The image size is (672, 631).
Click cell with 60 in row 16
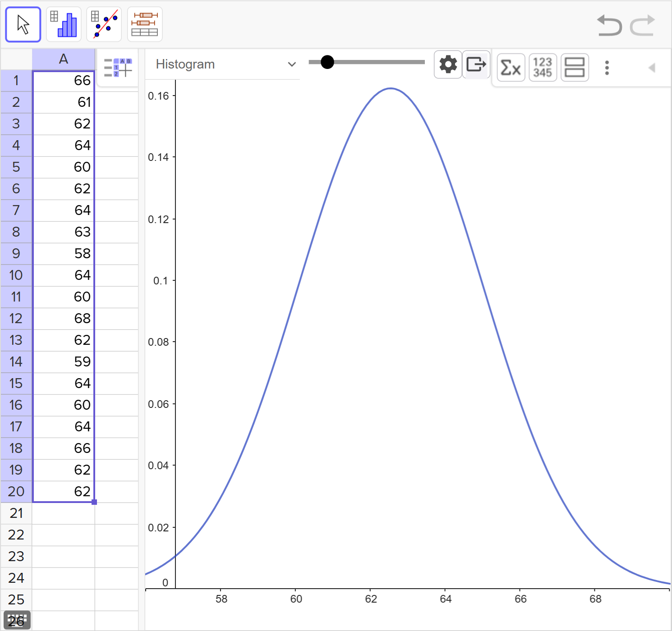(64, 405)
